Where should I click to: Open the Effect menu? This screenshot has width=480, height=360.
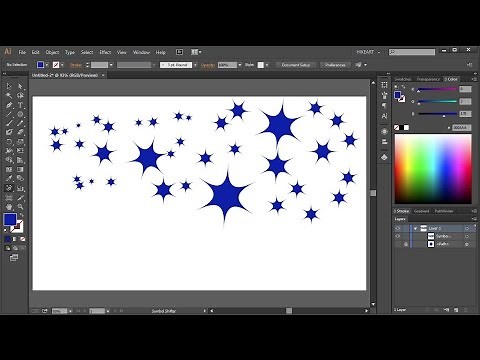tap(105, 52)
